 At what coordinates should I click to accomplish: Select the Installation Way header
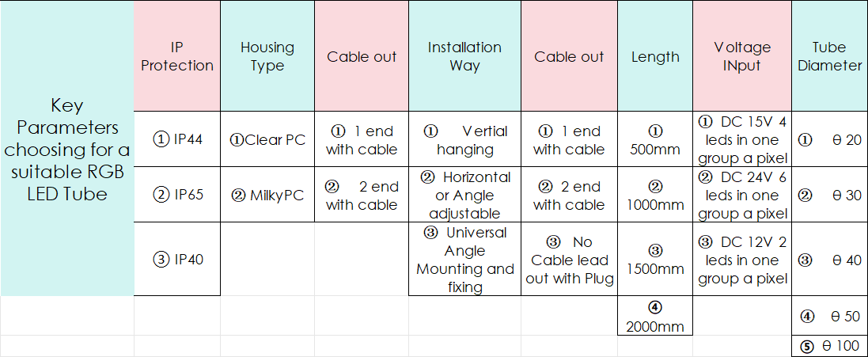coord(464,56)
